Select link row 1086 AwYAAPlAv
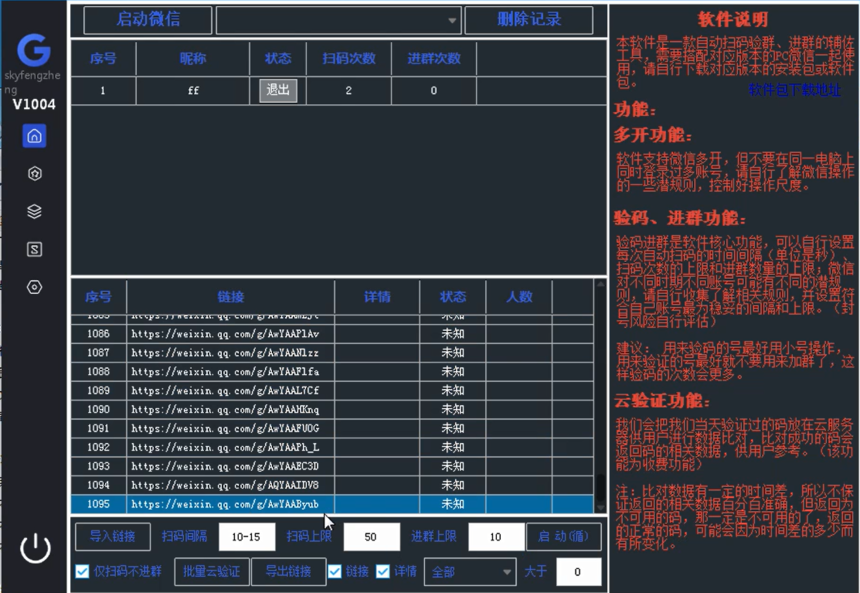 pyautogui.click(x=332, y=334)
